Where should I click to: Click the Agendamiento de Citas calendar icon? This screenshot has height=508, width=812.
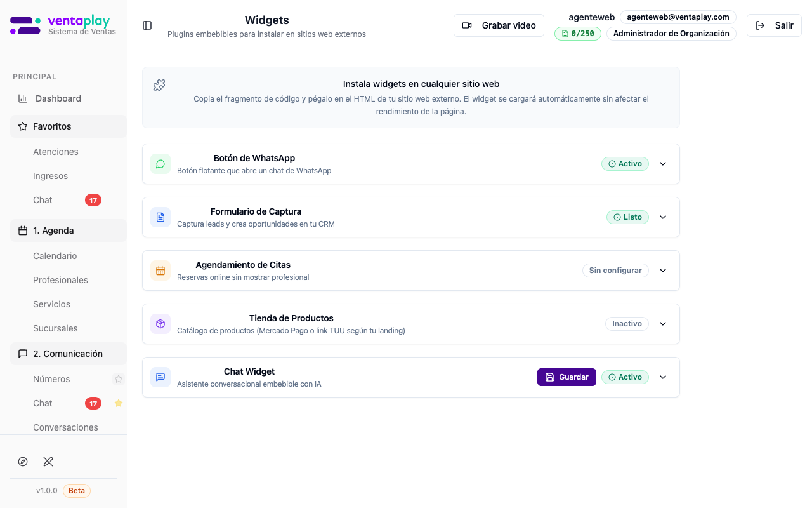coord(160,271)
